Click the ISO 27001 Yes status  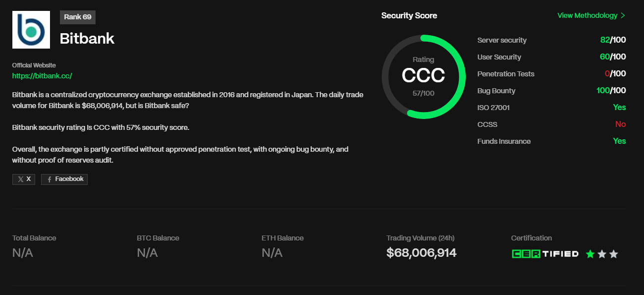point(619,108)
